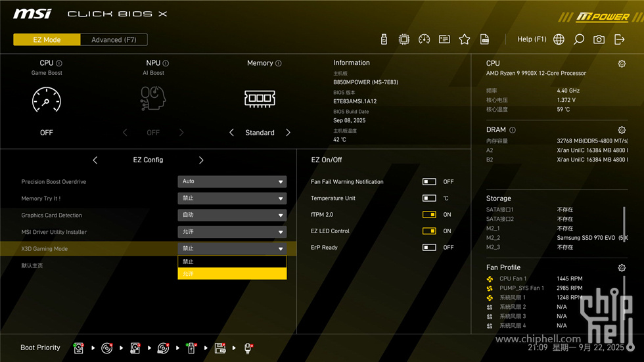Select the USB hard disk boot icon
644x362 pixels.
coord(135,348)
